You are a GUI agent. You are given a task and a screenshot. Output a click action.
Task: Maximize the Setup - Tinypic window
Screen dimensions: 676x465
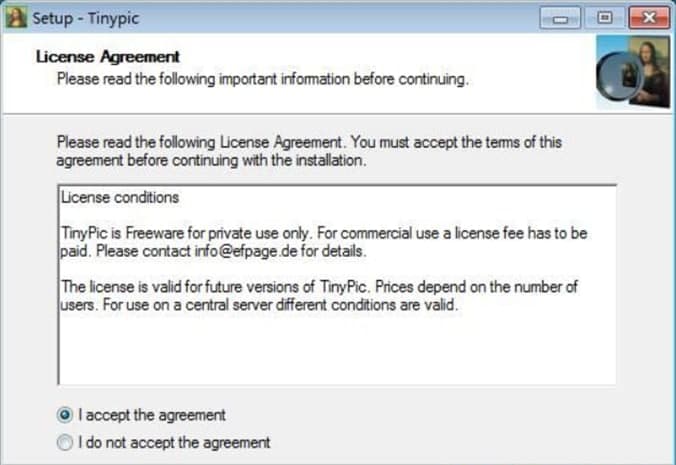[x=606, y=18]
